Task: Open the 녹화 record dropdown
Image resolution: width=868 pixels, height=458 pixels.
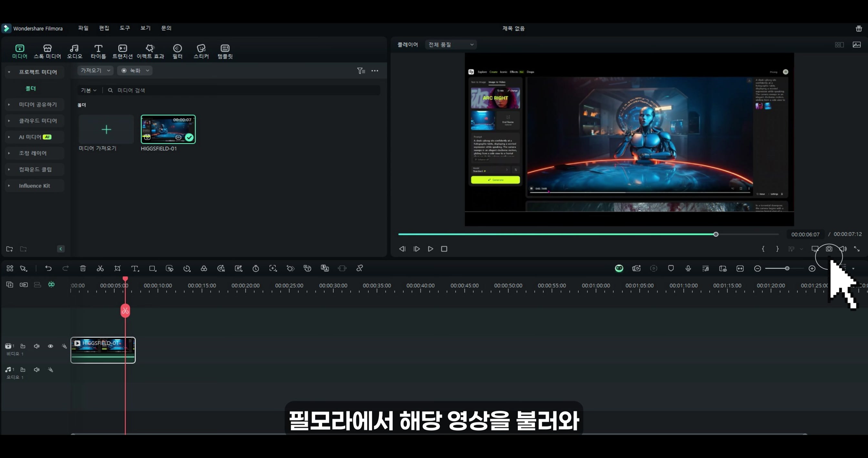Action: 135,70
